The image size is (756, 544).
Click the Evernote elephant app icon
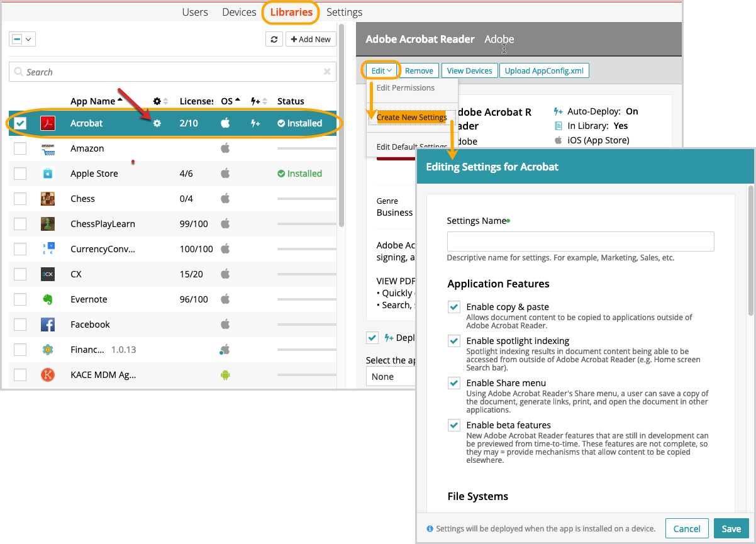[48, 299]
